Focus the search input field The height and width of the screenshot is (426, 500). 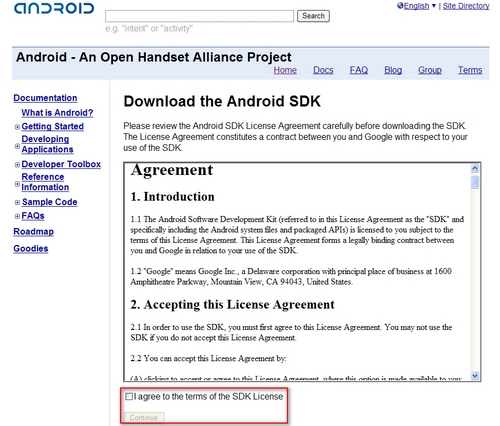coord(199,16)
